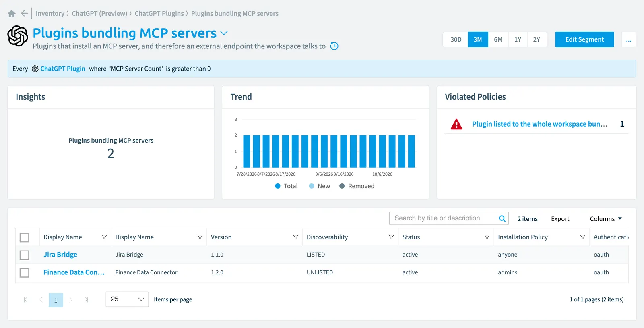
Task: Toggle the Removed series in the legend
Action: pyautogui.click(x=357, y=186)
